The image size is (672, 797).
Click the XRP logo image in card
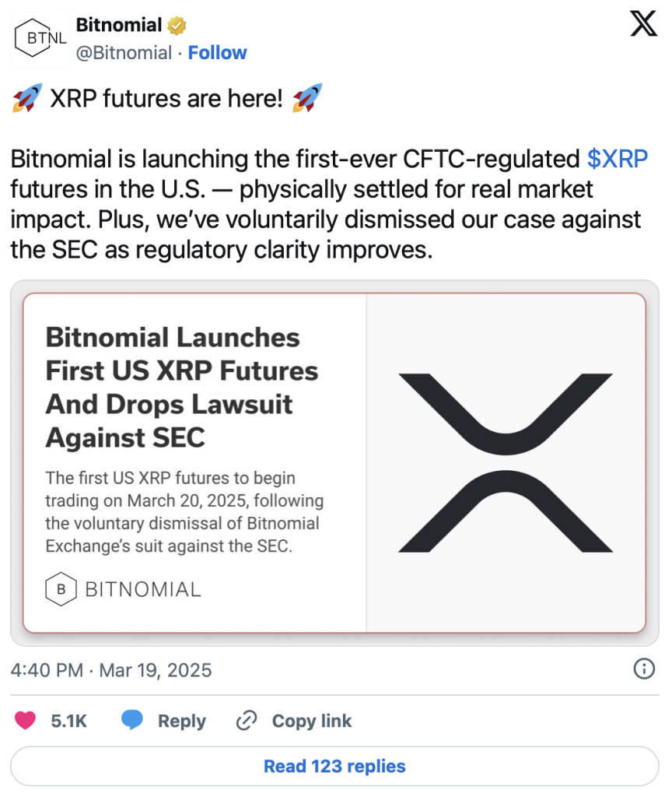click(x=506, y=462)
